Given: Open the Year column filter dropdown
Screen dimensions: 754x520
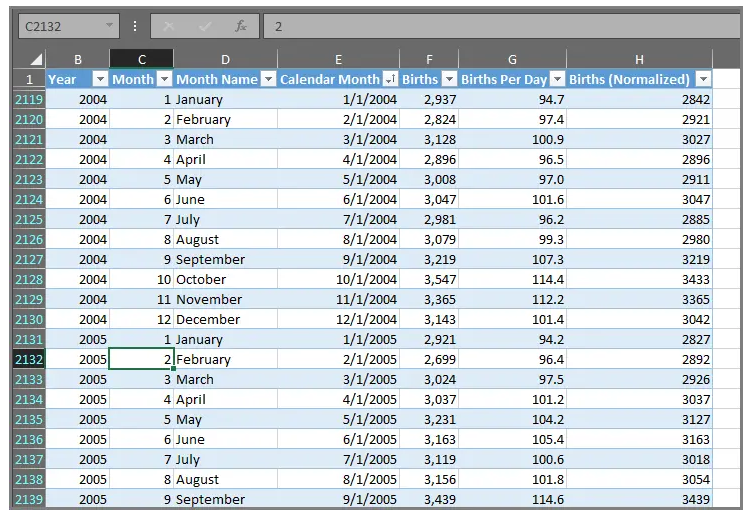Looking at the screenshot, I should coord(101,79).
